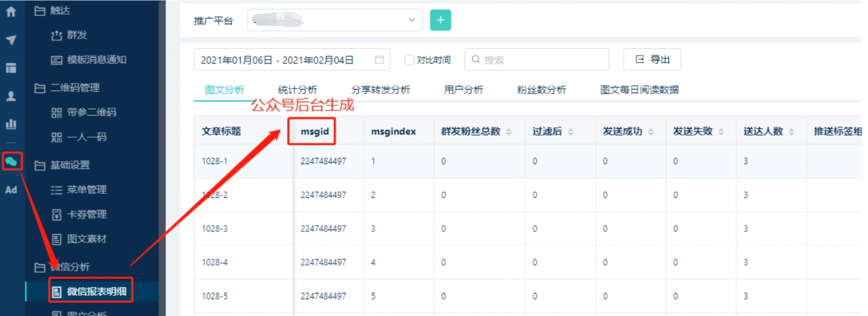Click the green plus add button
The image size is (868, 316).
point(440,20)
